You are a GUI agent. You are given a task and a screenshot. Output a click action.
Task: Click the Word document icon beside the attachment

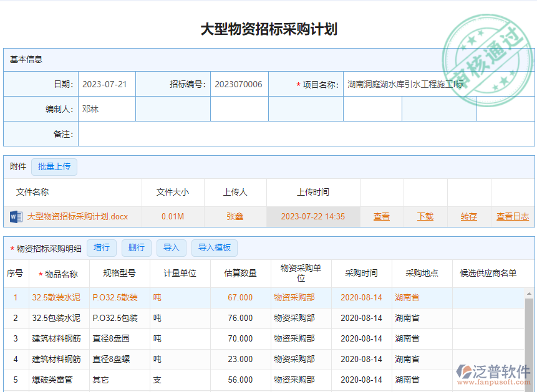click(14, 217)
